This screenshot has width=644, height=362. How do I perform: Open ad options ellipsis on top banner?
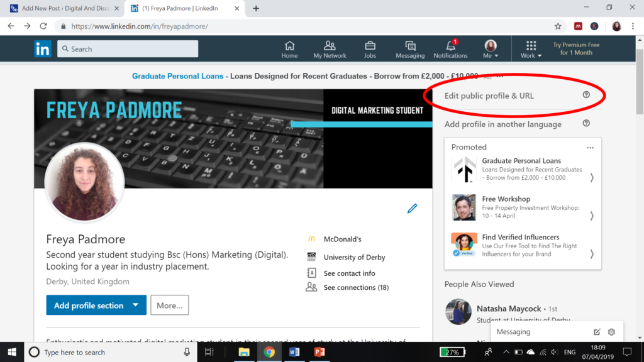pyautogui.click(x=499, y=76)
